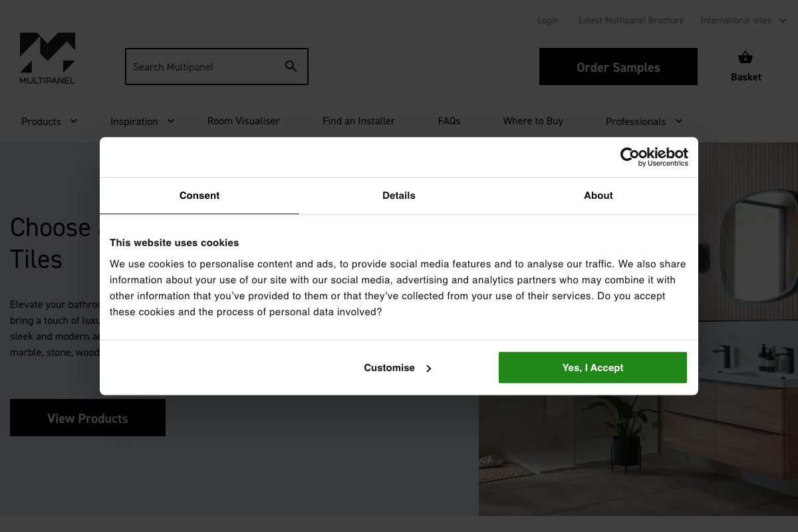Image resolution: width=798 pixels, height=532 pixels.
Task: Click the Cookiebot by Usercentrics logo
Action: point(654,157)
